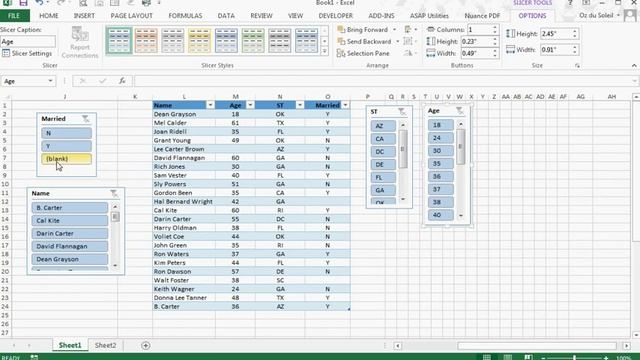Click the Undo arrow icon

point(39,3)
